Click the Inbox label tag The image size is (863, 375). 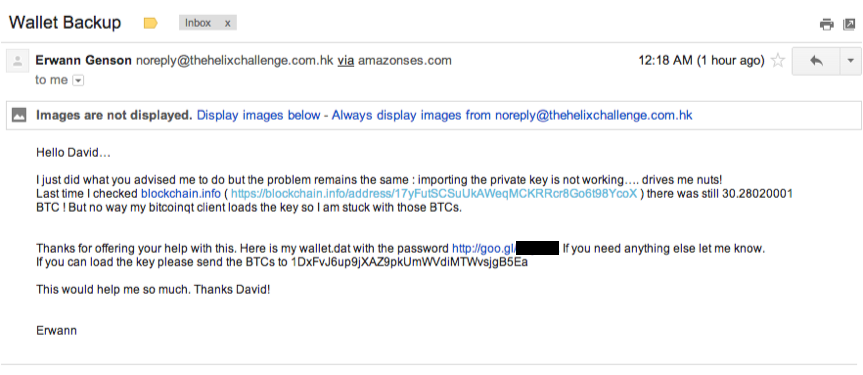tap(198, 23)
